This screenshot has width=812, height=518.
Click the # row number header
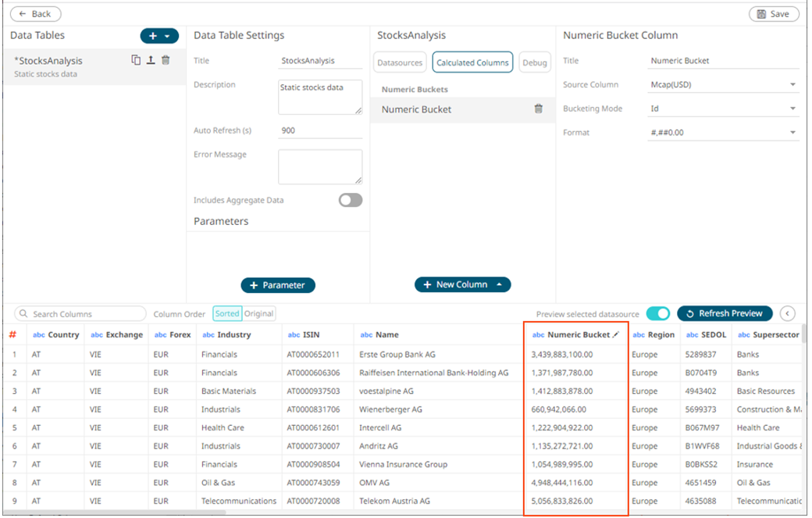pos(12,334)
